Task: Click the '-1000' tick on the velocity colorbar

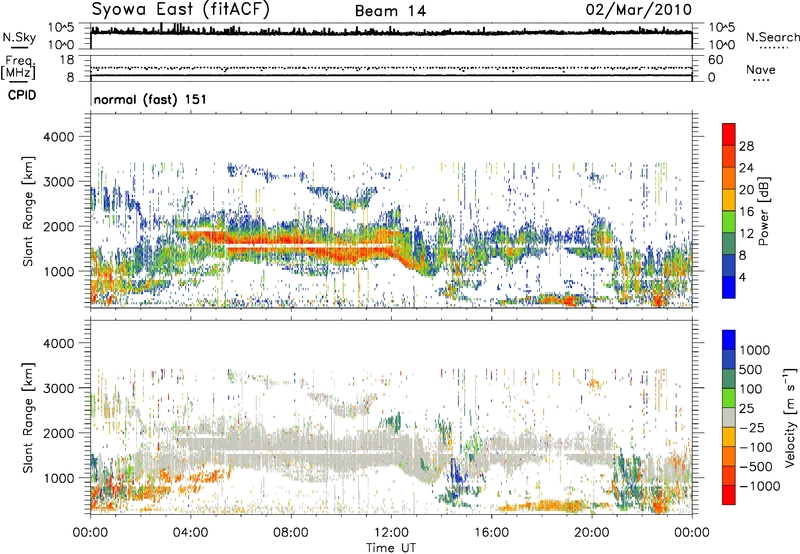Action: tap(759, 486)
